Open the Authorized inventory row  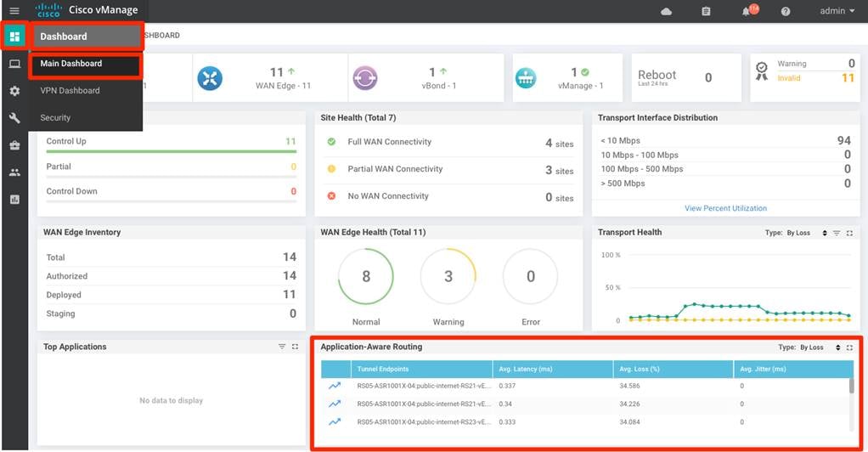(171, 276)
